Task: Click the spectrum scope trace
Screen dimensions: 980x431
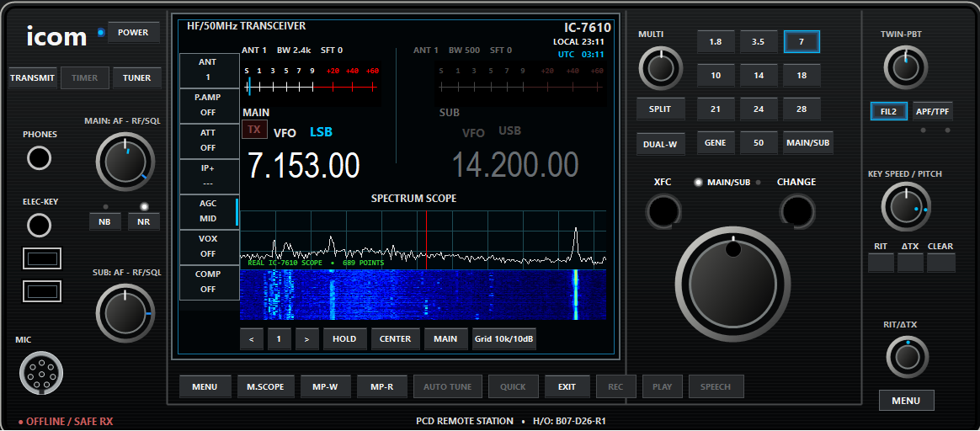Action: [x=423, y=240]
